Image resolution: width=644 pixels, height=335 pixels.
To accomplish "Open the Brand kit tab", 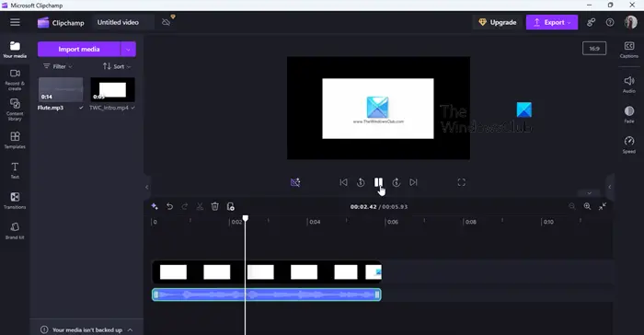I will tap(15, 231).
